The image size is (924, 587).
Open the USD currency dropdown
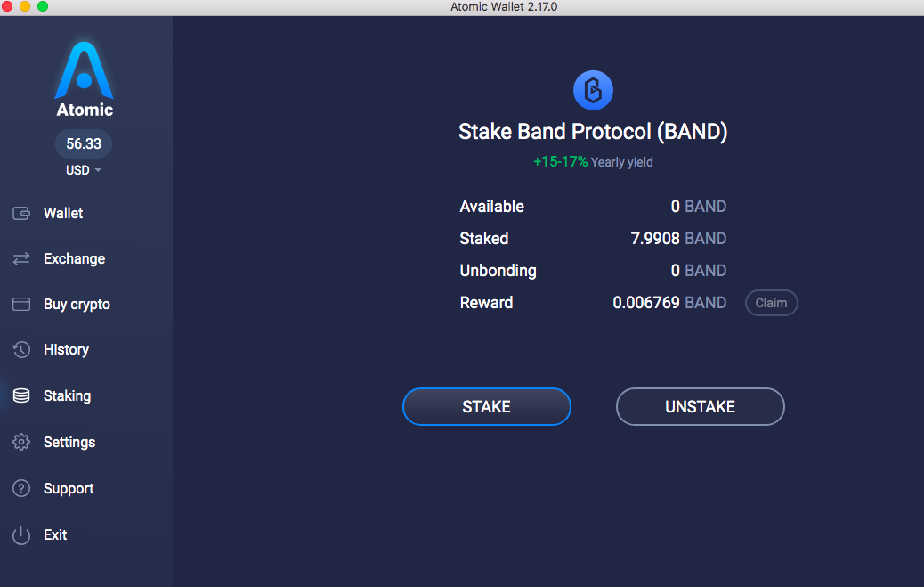84,170
